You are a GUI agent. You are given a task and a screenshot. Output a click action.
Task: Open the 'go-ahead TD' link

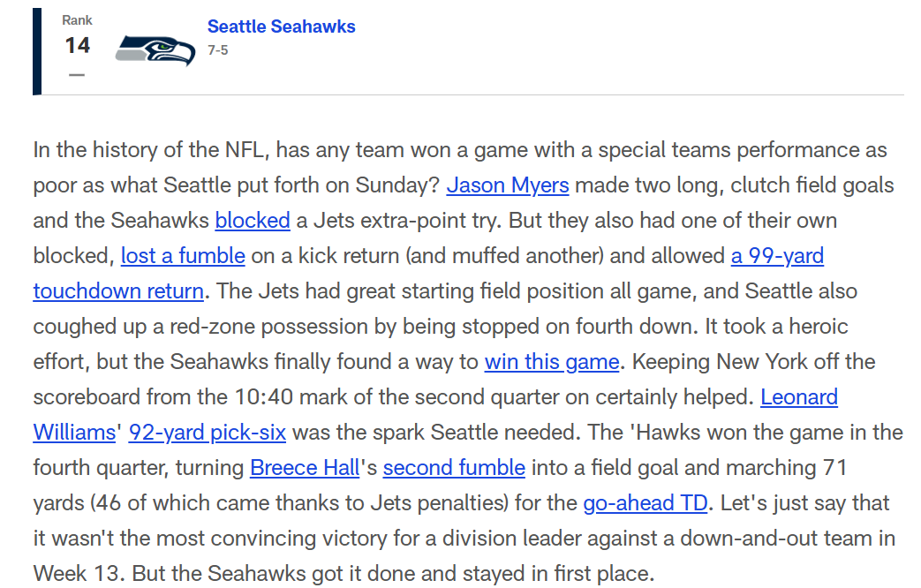pyautogui.click(x=645, y=503)
